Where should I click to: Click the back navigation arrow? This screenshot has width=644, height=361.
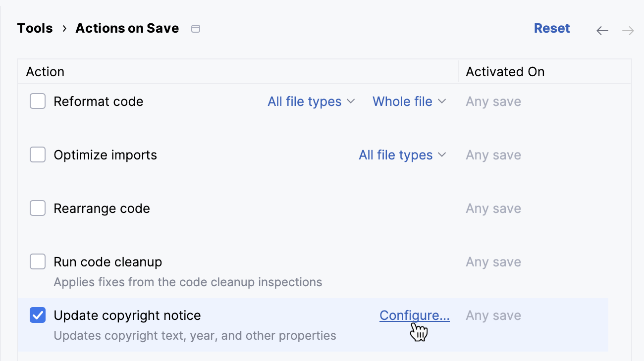tap(602, 30)
